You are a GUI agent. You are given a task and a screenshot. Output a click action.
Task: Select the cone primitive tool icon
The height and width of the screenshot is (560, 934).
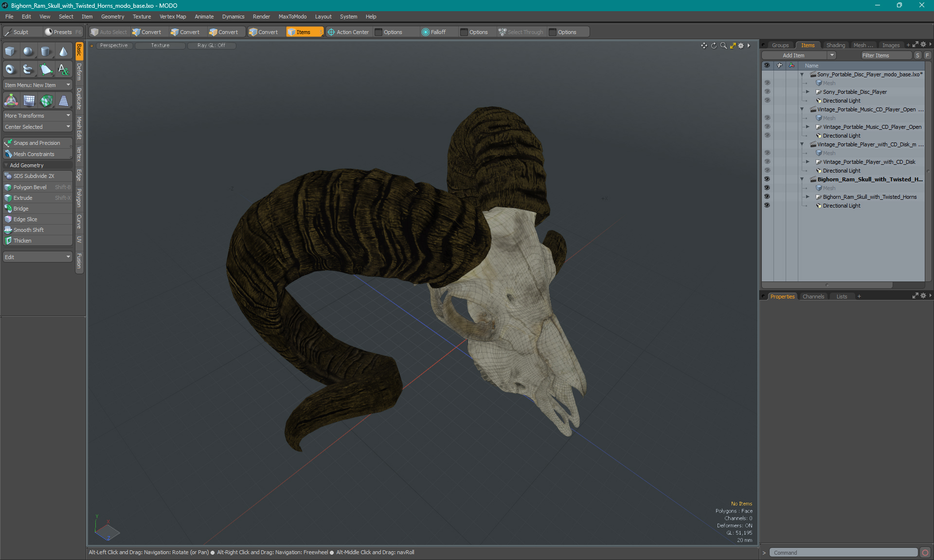point(63,52)
